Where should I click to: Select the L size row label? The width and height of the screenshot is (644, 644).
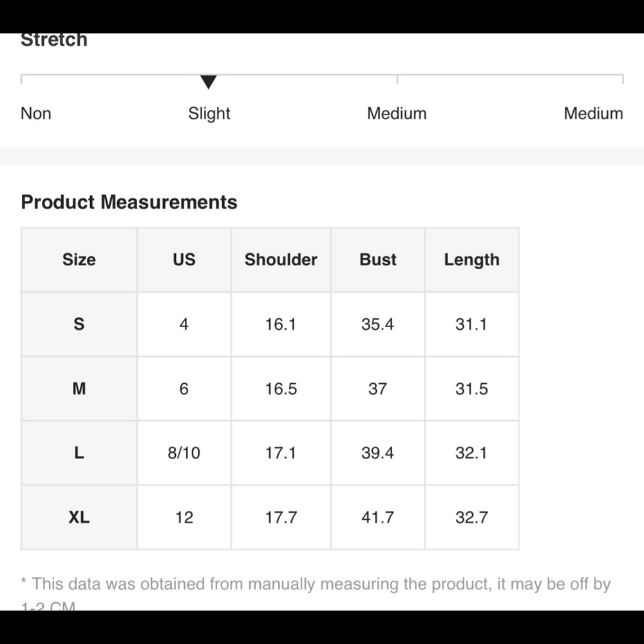coord(79,453)
